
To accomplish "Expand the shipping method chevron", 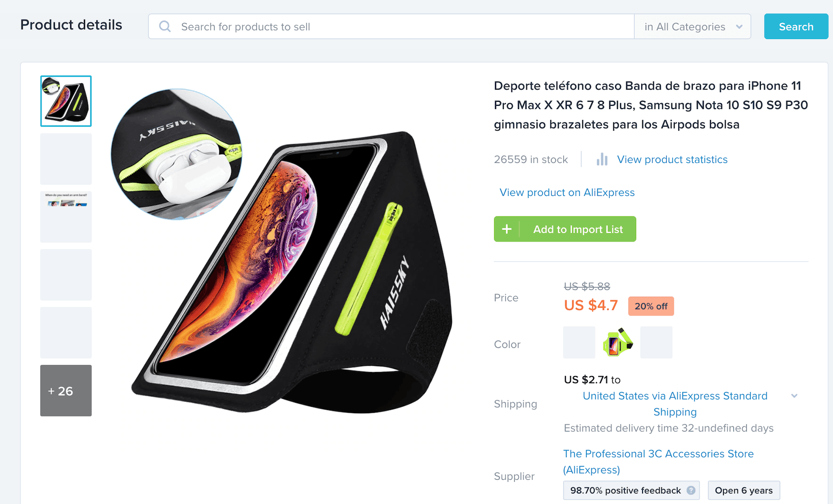I will (x=794, y=396).
